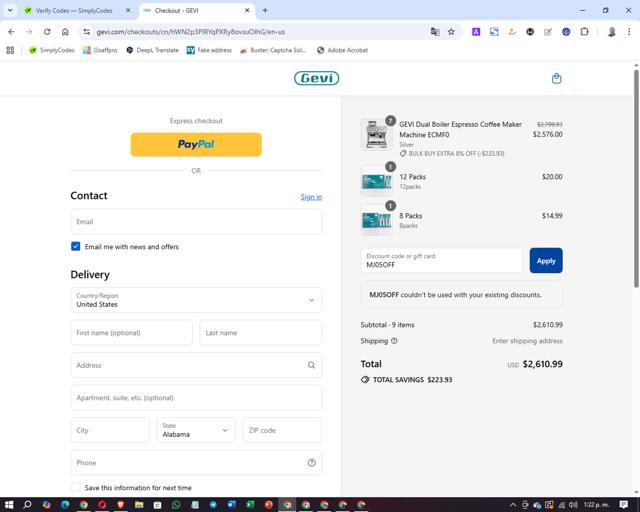Open a new browser tab
Image resolution: width=640 pixels, height=512 pixels.
pyautogui.click(x=265, y=11)
